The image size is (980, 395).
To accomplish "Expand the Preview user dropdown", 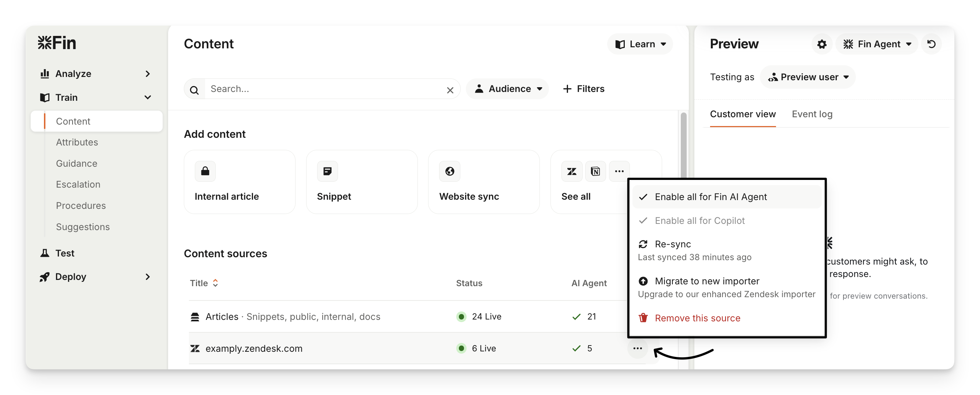I will click(x=808, y=77).
